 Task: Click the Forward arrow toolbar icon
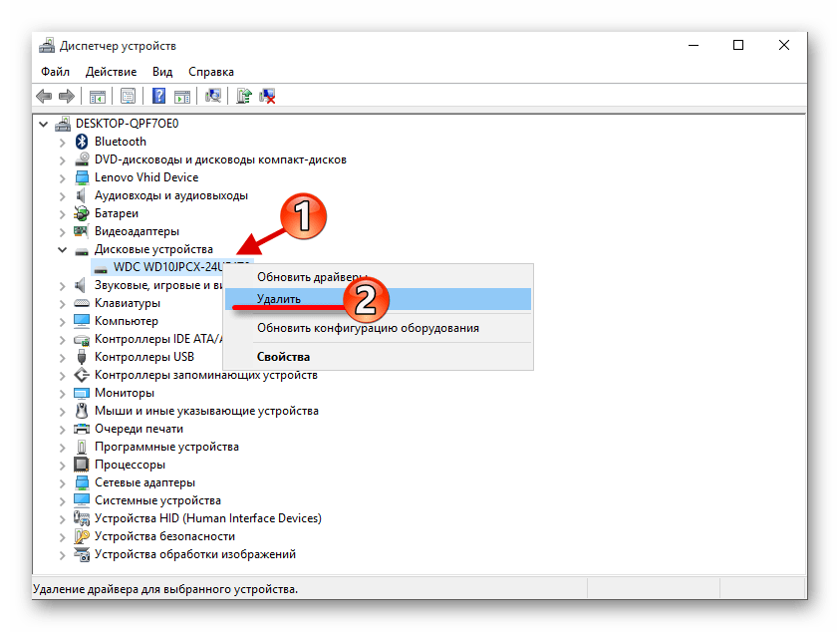click(x=67, y=97)
